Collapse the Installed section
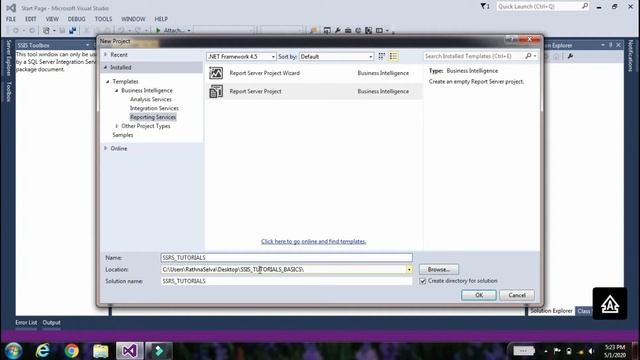The width and height of the screenshot is (640, 360). 106,67
